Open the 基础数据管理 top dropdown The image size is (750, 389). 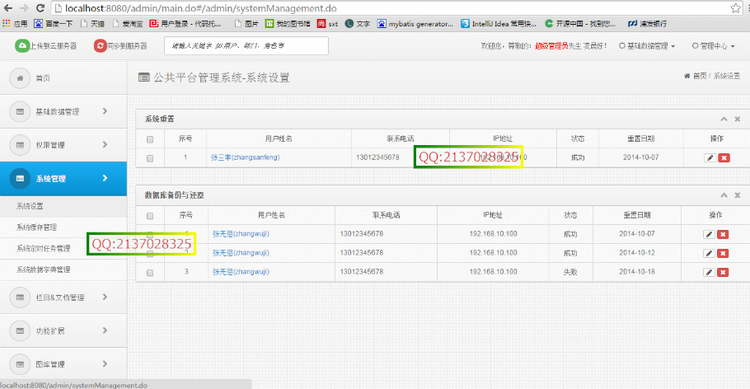(647, 46)
